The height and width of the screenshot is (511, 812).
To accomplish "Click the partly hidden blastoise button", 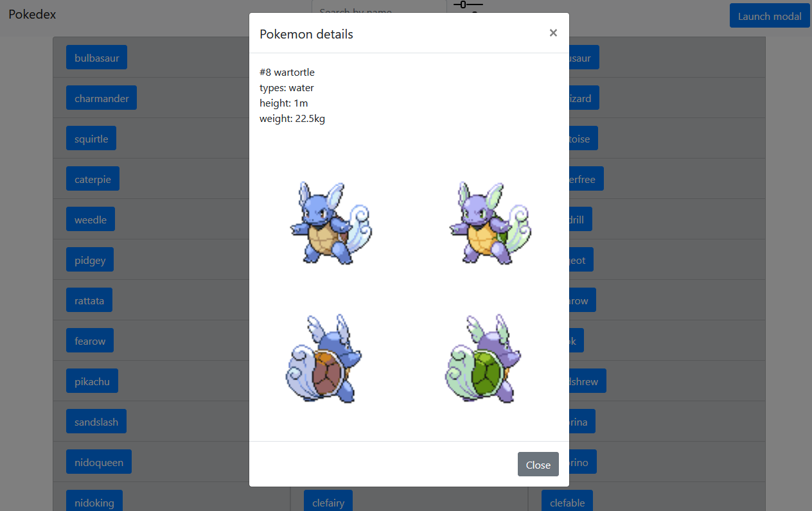I will coord(583,139).
